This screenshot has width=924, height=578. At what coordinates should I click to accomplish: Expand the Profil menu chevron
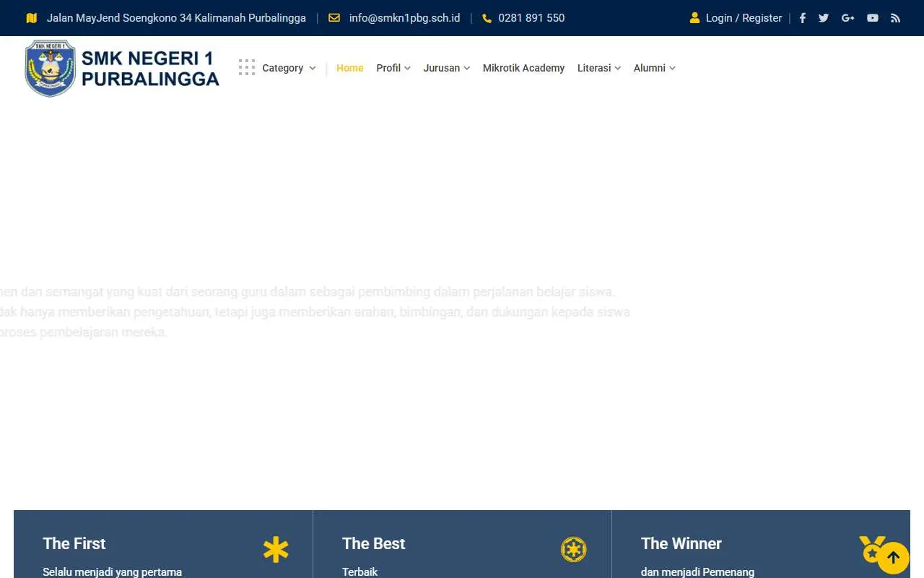(407, 68)
